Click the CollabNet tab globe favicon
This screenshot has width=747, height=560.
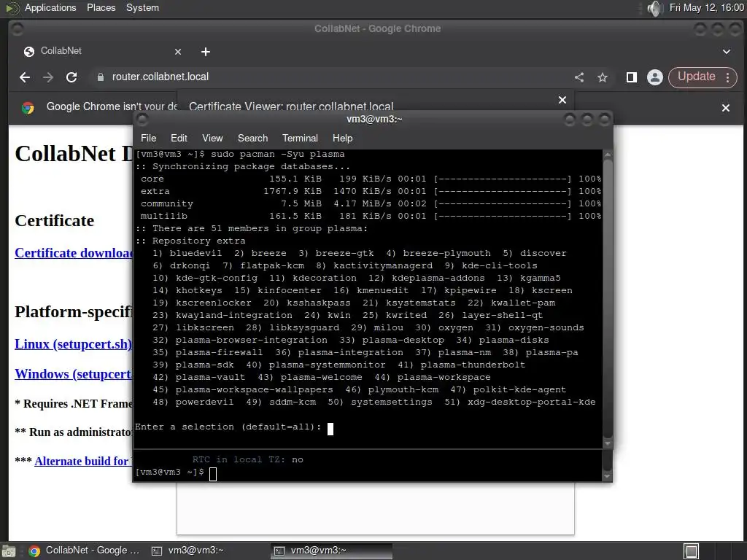pyautogui.click(x=29, y=52)
